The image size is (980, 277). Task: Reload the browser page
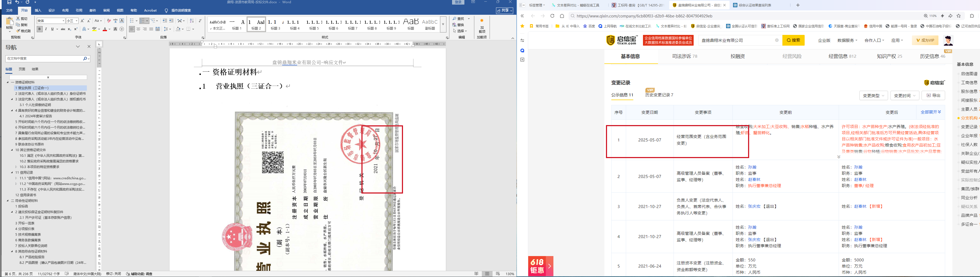[x=552, y=16]
